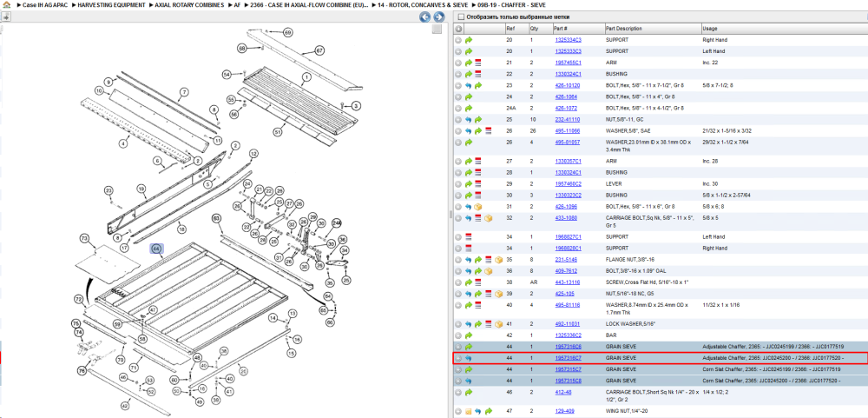The height and width of the screenshot is (418, 868).
Task: Click the red list icon in the ARM 1957455C1 row
Action: click(477, 63)
